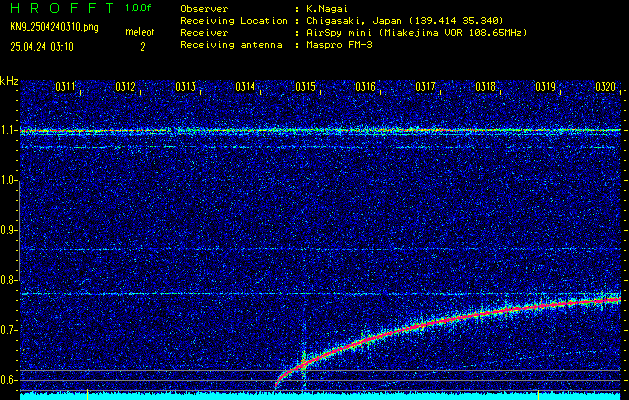This screenshot has height=400, width=629.
Task: Click the 1.1 frequency axis label
Action: [7, 130]
